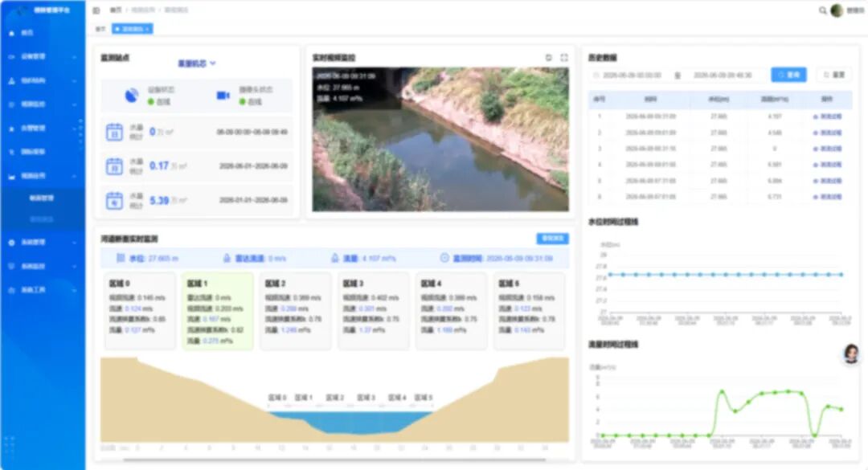This screenshot has height=470, width=868.
Task: Expand sidebar menu with star icon
Action: 43,129
